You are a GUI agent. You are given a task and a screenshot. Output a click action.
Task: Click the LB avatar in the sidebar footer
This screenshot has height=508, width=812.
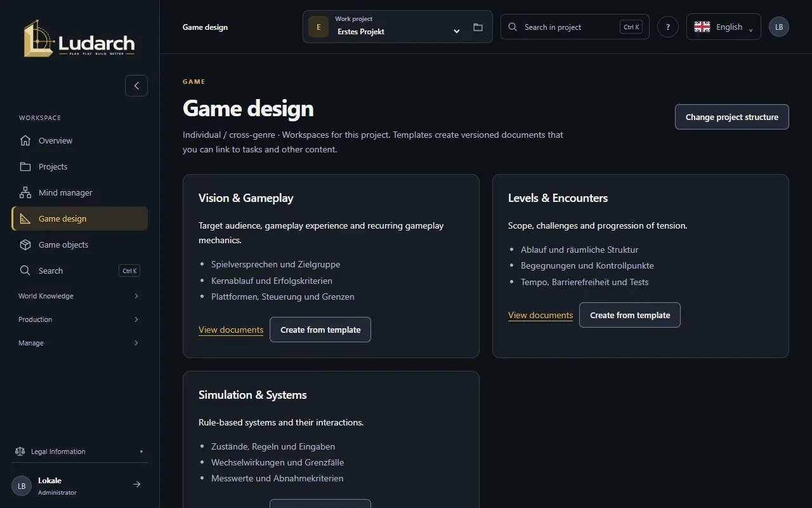(x=22, y=486)
